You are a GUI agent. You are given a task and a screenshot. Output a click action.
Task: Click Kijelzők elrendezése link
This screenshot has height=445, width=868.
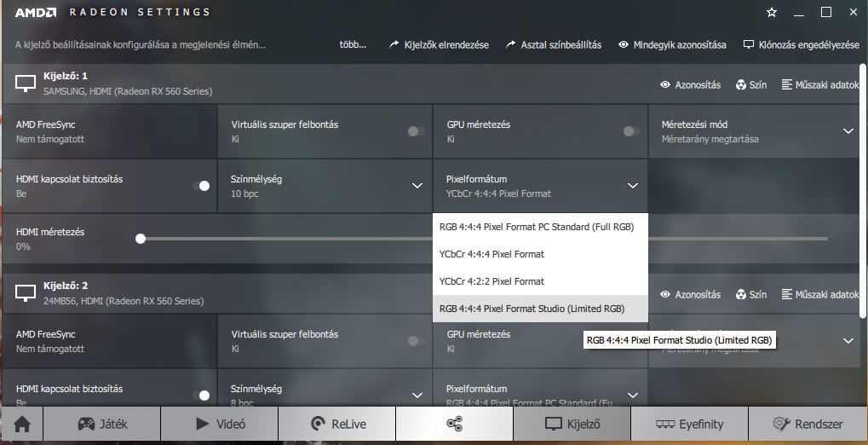click(x=439, y=45)
